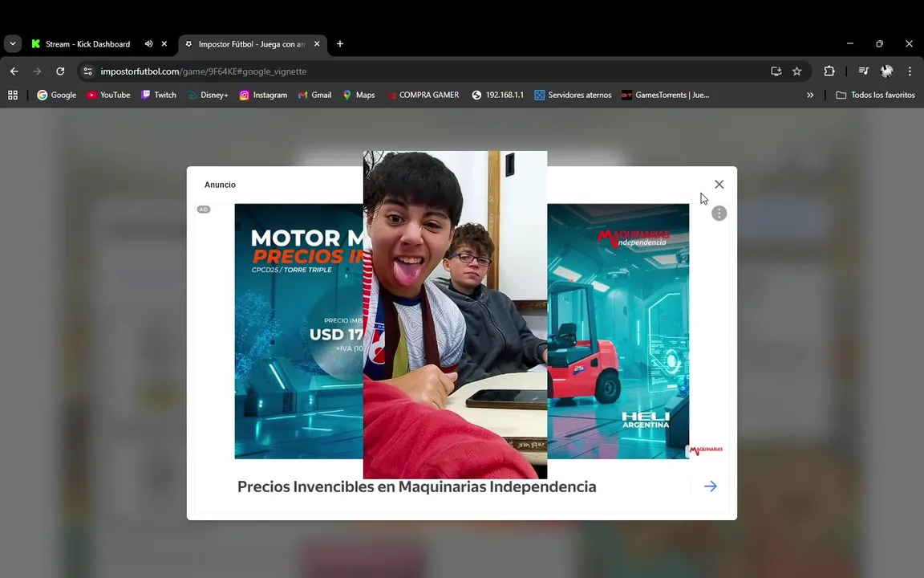Open the GamesTorrents bookmark

pyautogui.click(x=666, y=95)
